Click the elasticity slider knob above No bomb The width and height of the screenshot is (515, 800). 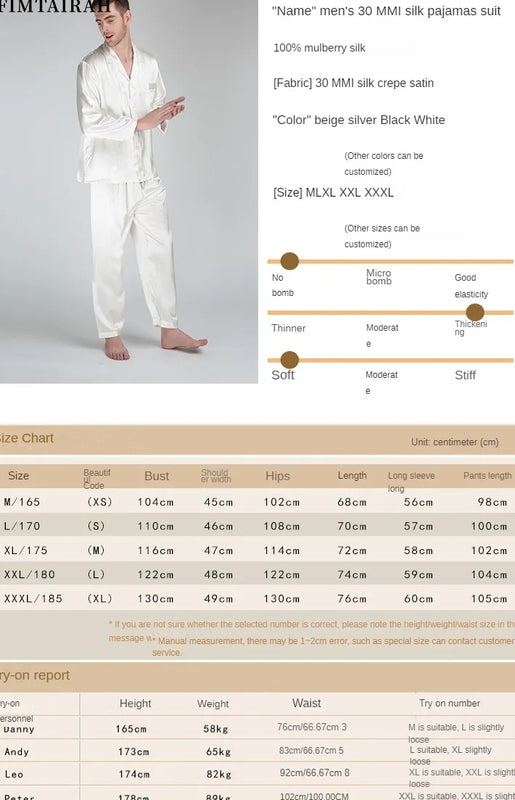click(x=289, y=261)
